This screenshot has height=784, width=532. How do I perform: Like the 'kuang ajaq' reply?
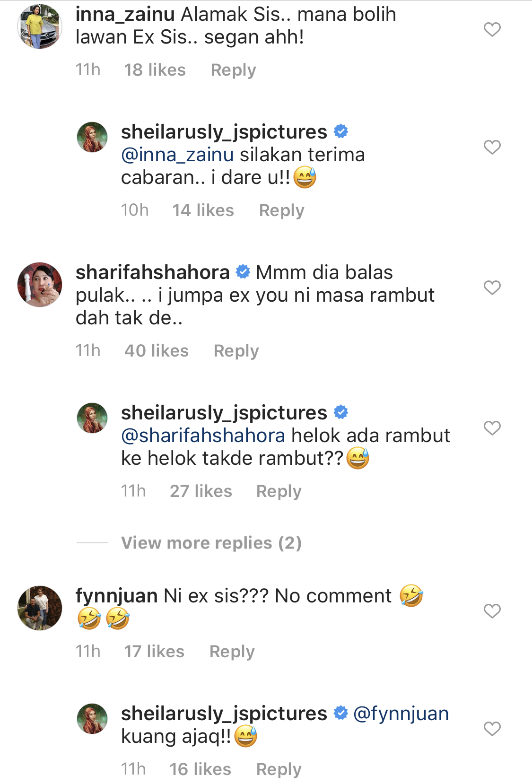tap(492, 729)
